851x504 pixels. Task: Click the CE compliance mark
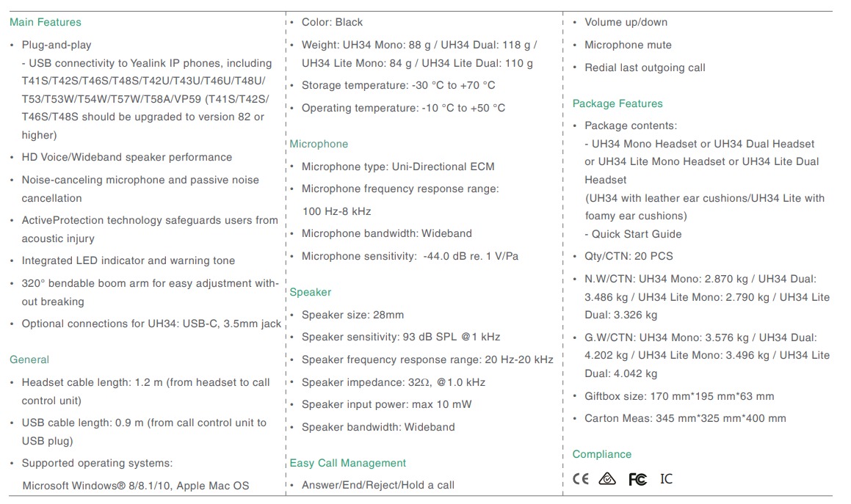click(x=580, y=479)
